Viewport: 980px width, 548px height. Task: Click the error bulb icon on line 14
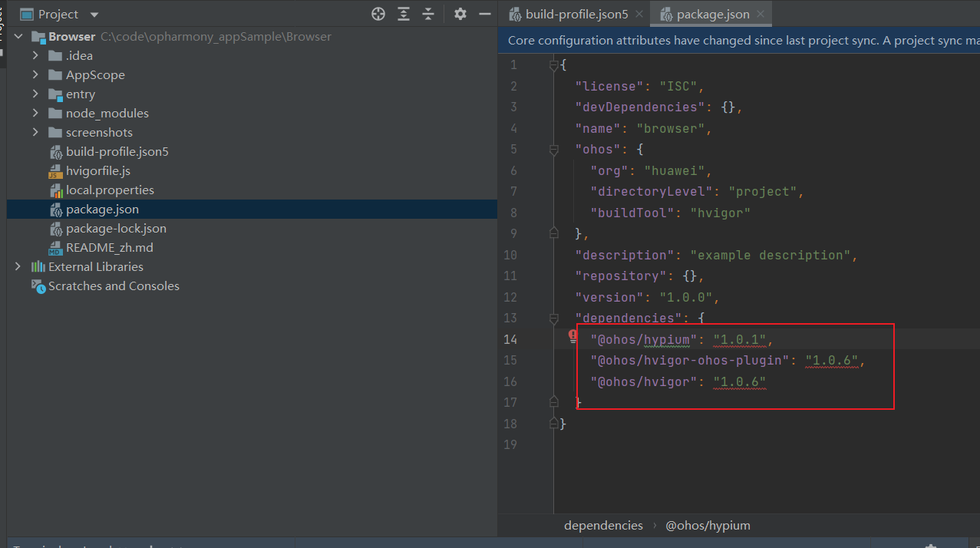click(572, 336)
